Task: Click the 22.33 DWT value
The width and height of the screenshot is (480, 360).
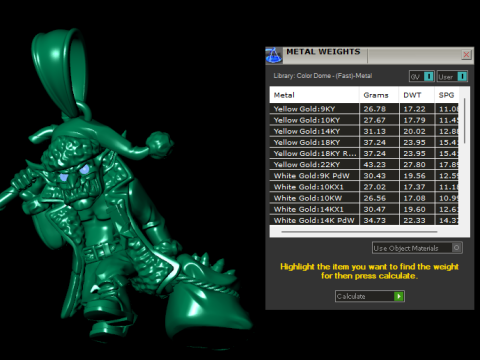Action: (414, 220)
